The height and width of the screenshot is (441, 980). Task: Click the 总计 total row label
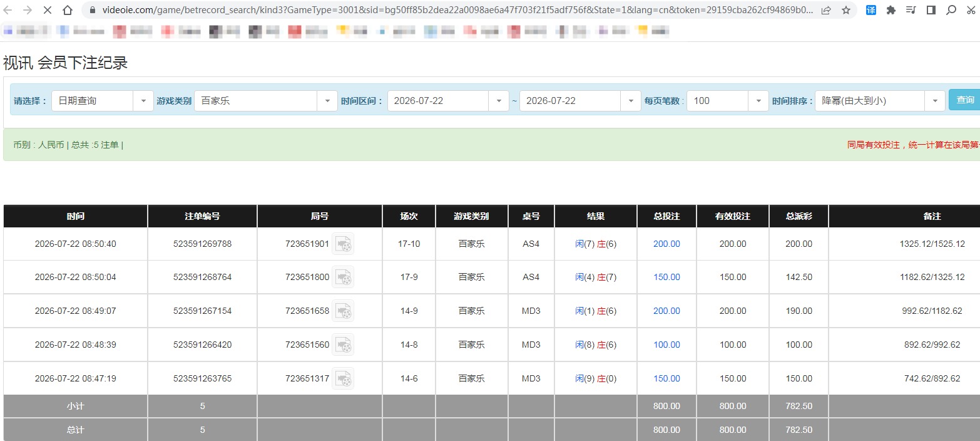coord(76,430)
